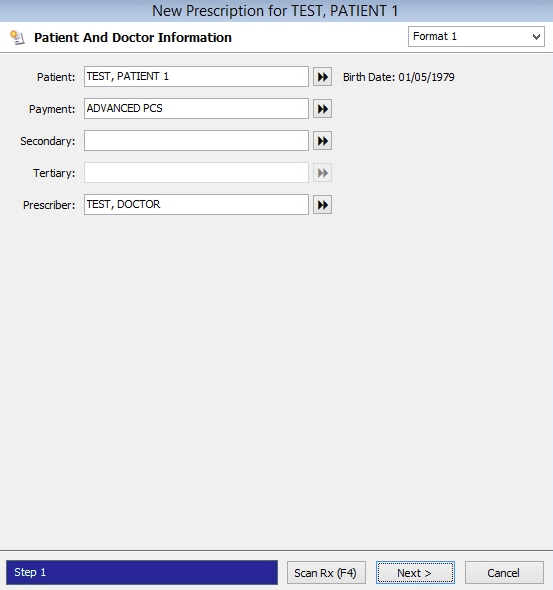Click the Prescriber field with TEST, DOCTOR
The image size is (553, 590).
click(x=196, y=205)
